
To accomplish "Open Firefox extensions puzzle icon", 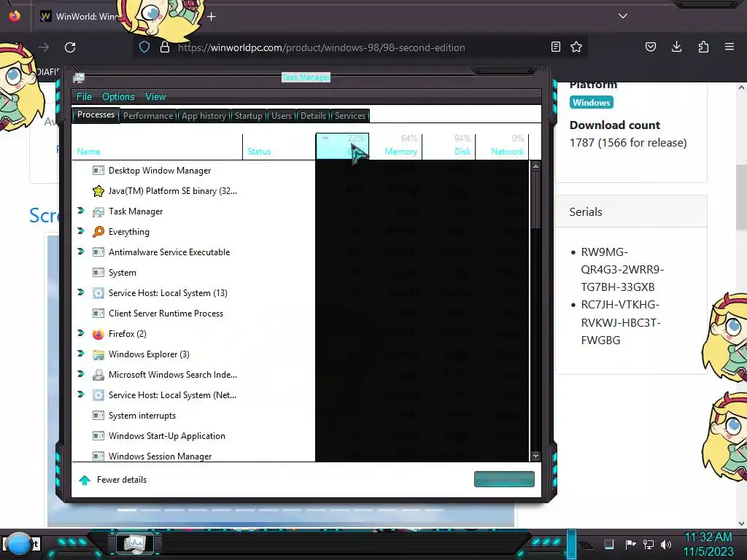I will pyautogui.click(x=703, y=47).
